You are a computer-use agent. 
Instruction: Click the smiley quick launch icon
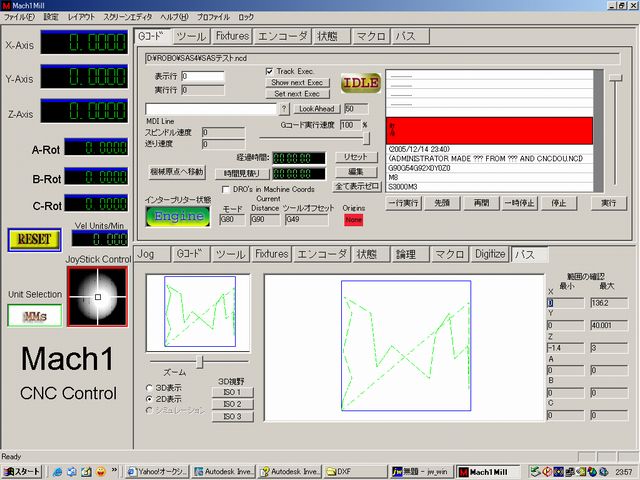click(100, 472)
